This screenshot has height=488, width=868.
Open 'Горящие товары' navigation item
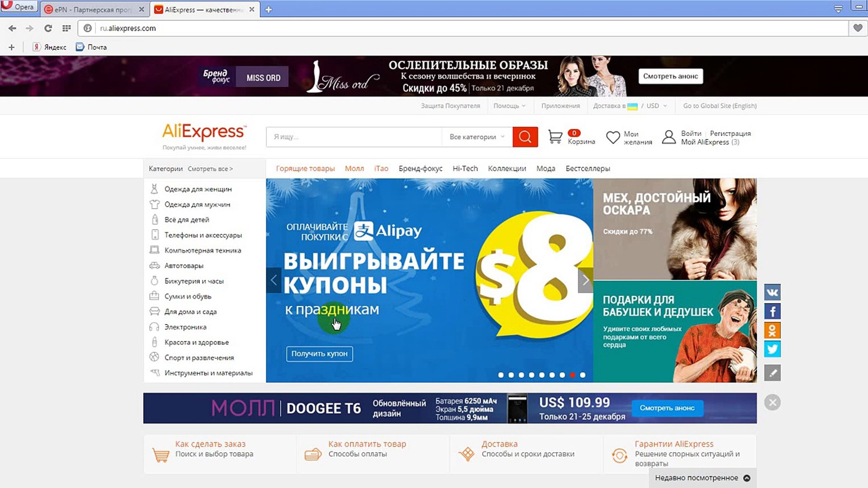pos(305,169)
